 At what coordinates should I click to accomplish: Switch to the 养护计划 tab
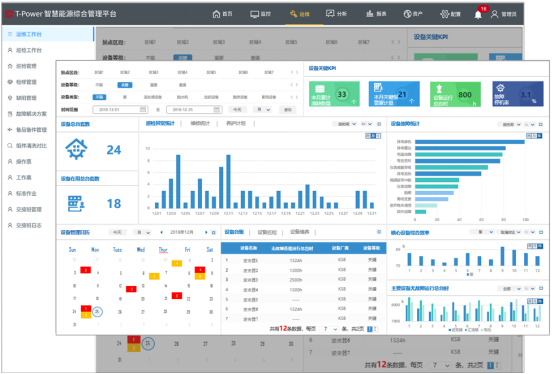click(236, 123)
